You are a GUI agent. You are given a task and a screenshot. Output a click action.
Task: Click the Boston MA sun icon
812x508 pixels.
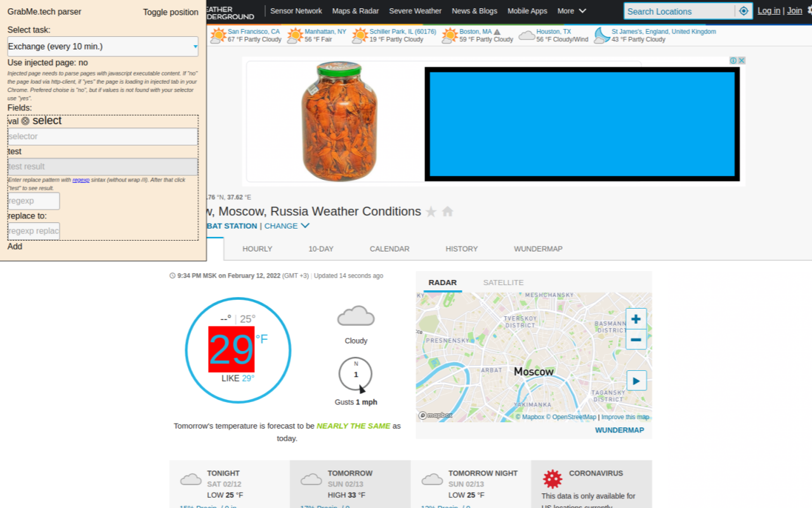450,36
